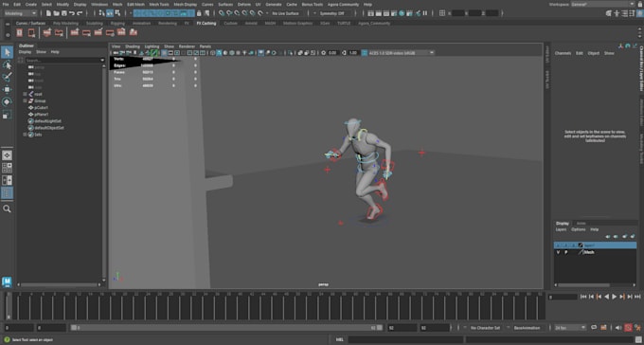This screenshot has width=644, height=345.
Task: Expand the root node in Outliner
Action: [25, 94]
